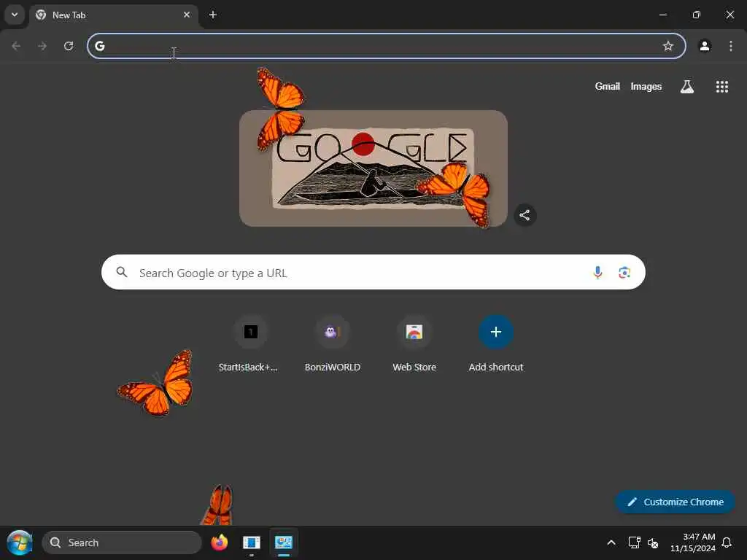Image resolution: width=747 pixels, height=560 pixels.
Task: Click the taskbar Search box
Action: click(x=122, y=542)
